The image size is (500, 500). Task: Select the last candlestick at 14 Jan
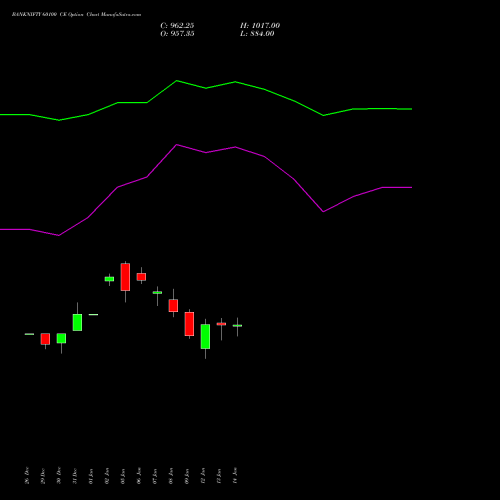(237, 326)
